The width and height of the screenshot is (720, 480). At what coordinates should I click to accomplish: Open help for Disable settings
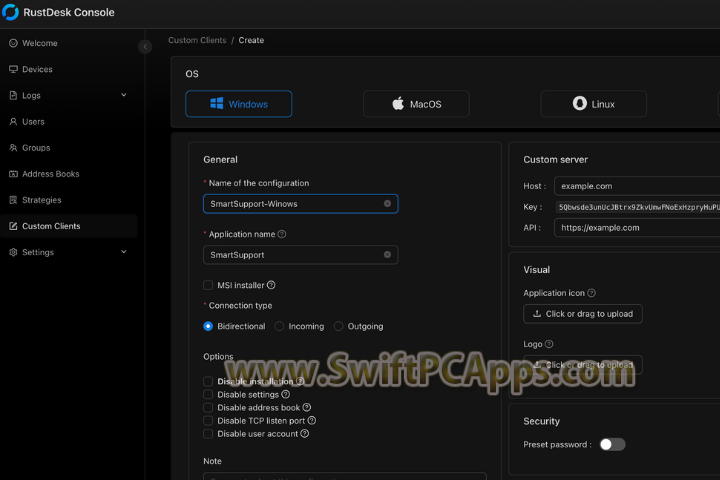286,395
